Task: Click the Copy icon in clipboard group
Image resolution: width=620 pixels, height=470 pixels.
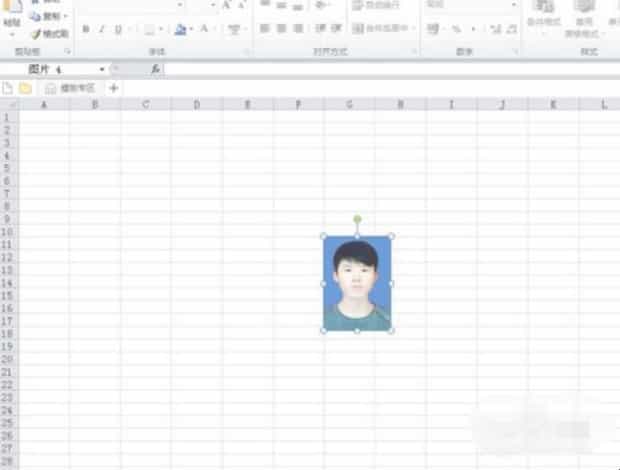Action: [35, 17]
